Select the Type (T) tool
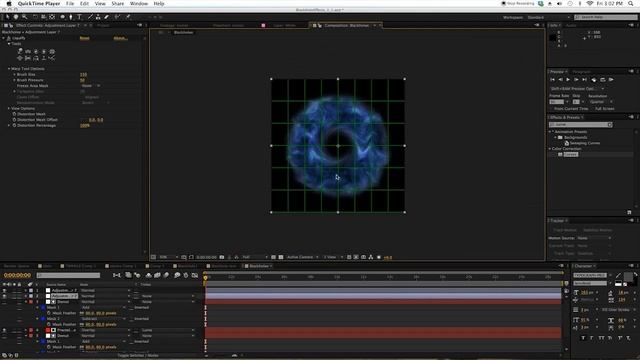 point(79,17)
